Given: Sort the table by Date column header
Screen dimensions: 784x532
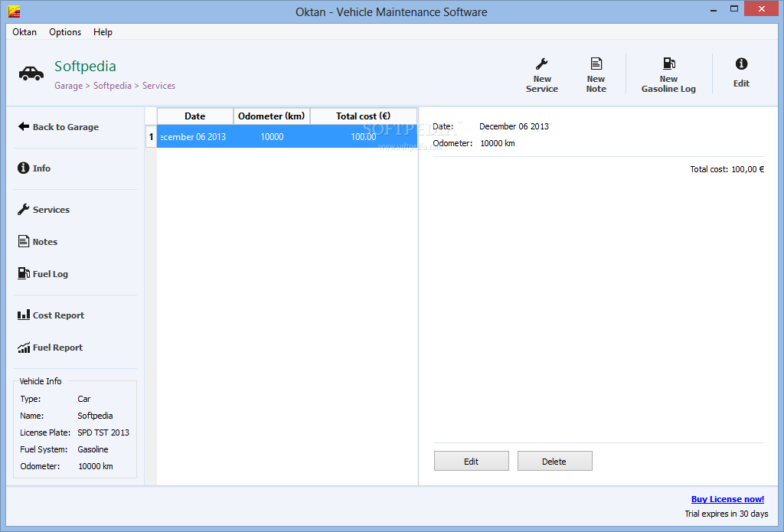Looking at the screenshot, I should click(x=195, y=116).
